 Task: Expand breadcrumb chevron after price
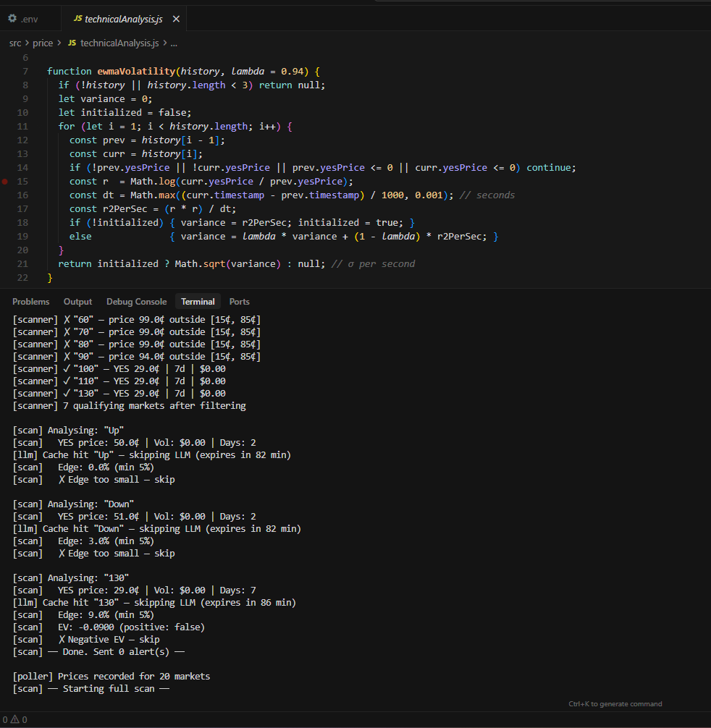click(59, 43)
